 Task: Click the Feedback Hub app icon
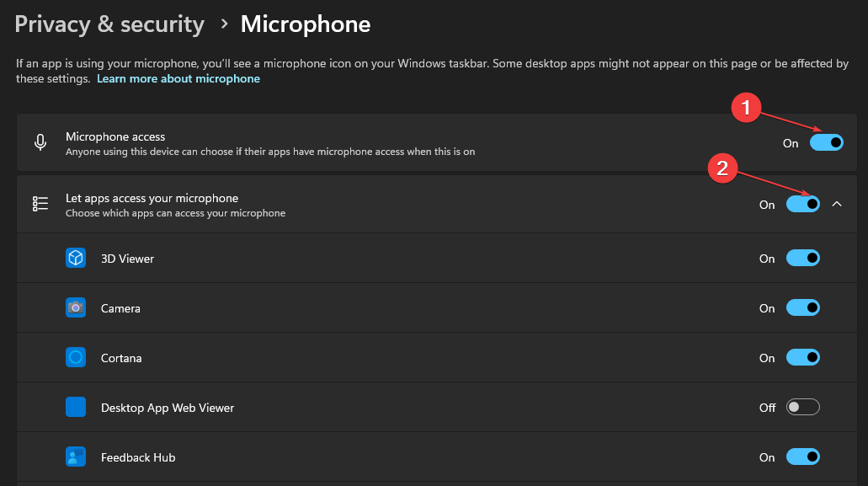tap(76, 457)
